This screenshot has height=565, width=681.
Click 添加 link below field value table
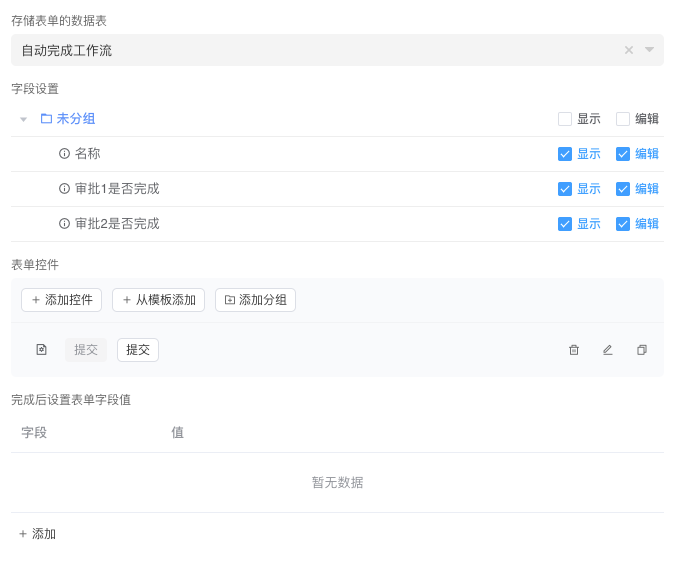click(37, 534)
